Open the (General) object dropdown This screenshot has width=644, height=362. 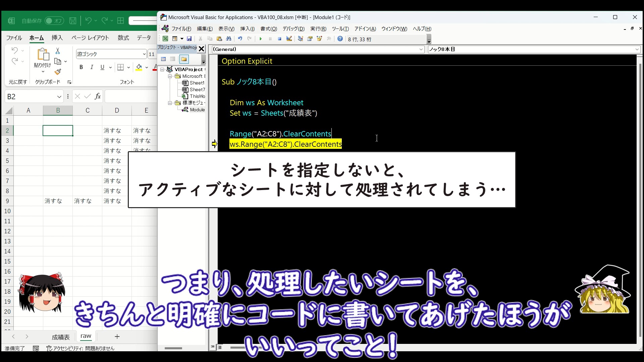tap(421, 49)
